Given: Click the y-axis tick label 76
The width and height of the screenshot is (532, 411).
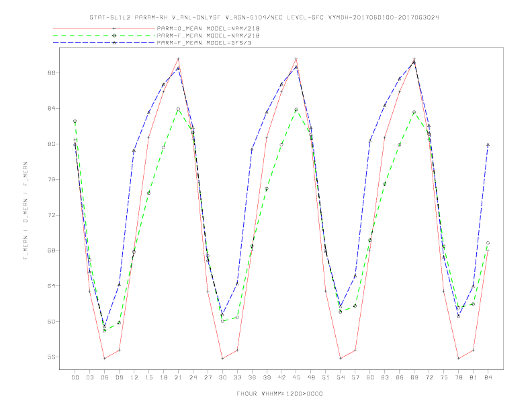Looking at the screenshot, I should click(52, 179).
